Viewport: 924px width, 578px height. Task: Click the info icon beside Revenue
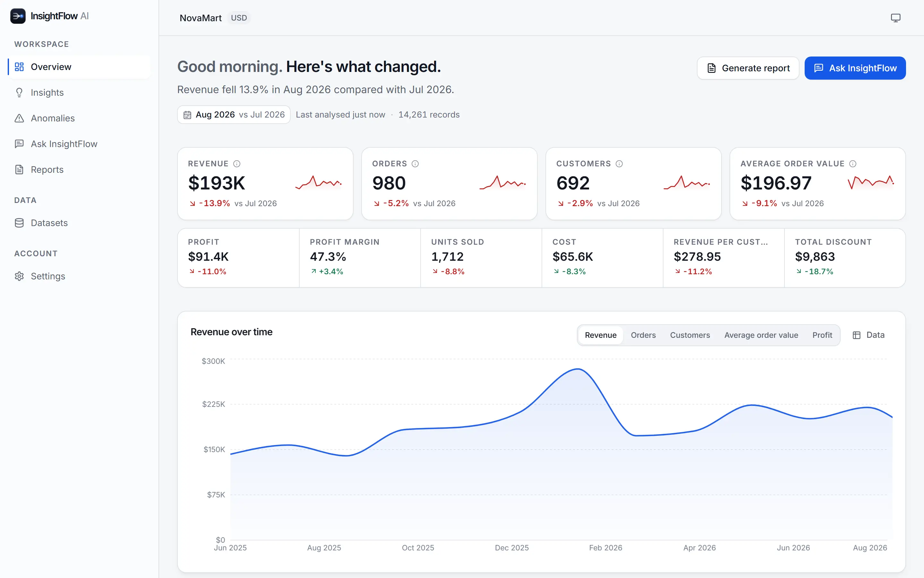pos(237,164)
